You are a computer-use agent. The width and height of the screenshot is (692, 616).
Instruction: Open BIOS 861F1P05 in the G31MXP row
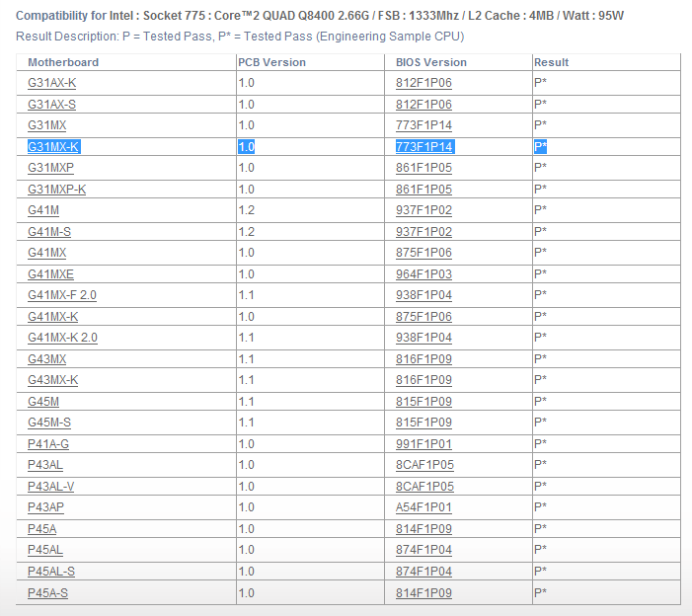coord(423,168)
